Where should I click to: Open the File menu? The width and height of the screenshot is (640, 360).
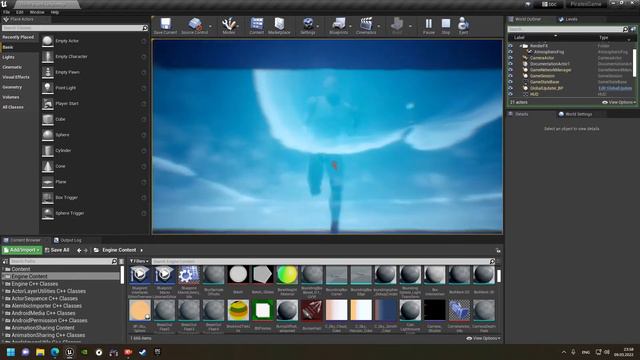point(7,12)
